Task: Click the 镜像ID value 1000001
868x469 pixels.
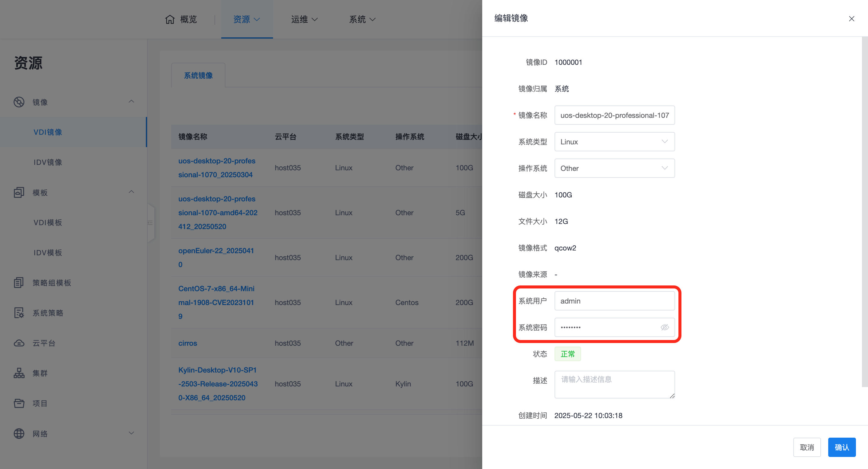Action: coord(568,62)
